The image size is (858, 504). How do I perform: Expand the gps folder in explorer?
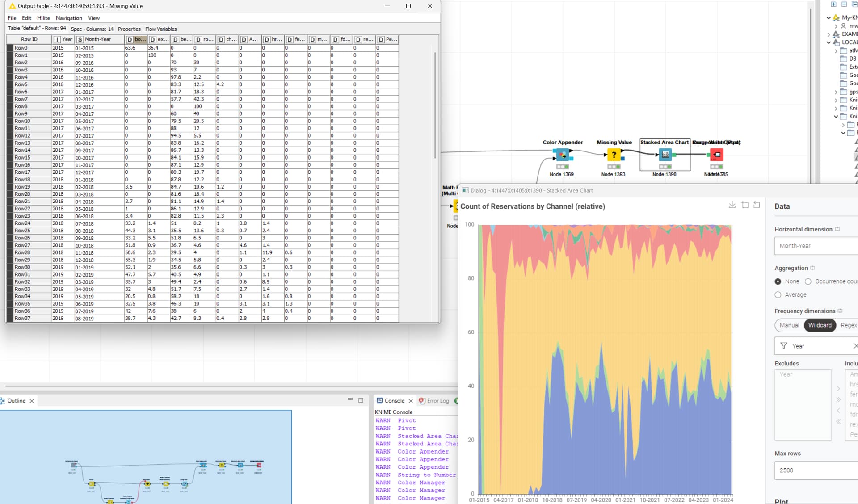pos(836,92)
